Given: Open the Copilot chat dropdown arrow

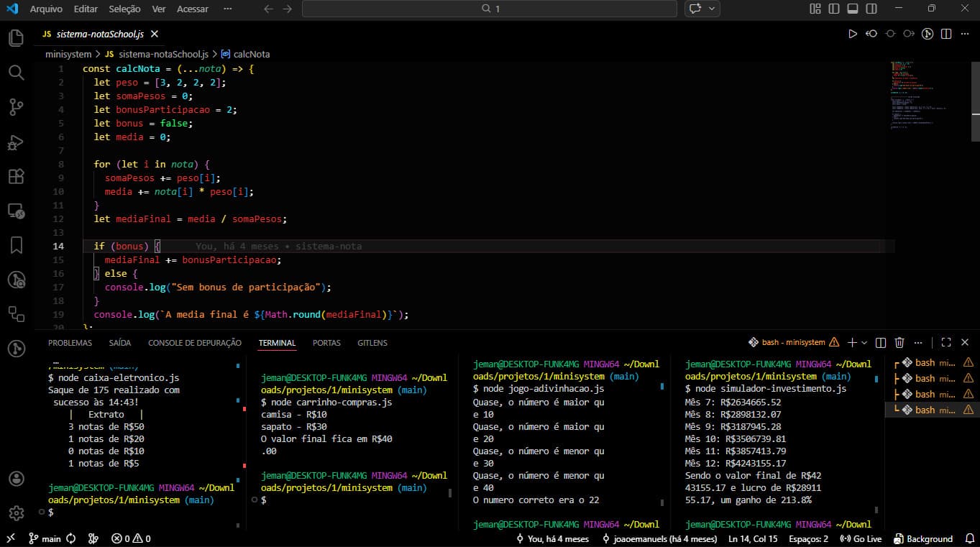Looking at the screenshot, I should (713, 9).
